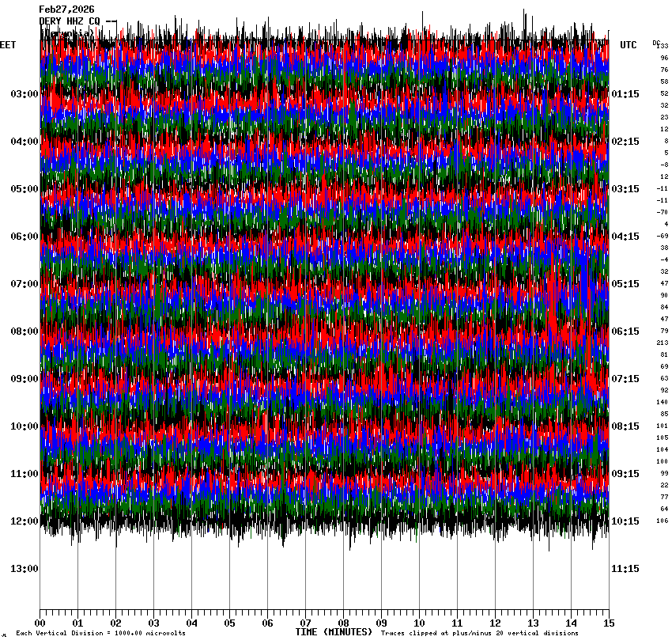Image resolution: width=672 pixels, height=644 pixels.
Task: Select the 13:00 EET row label
Action: click(24, 569)
